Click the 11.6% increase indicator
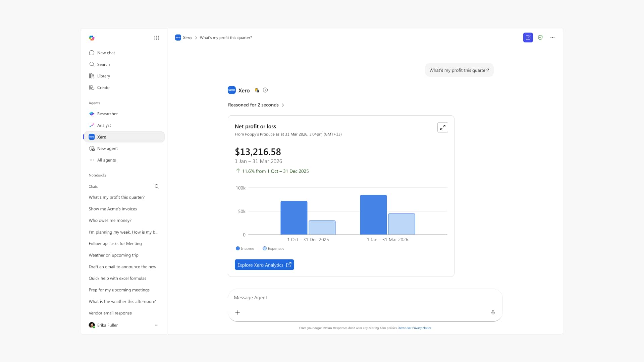This screenshot has height=362, width=644. (272, 171)
